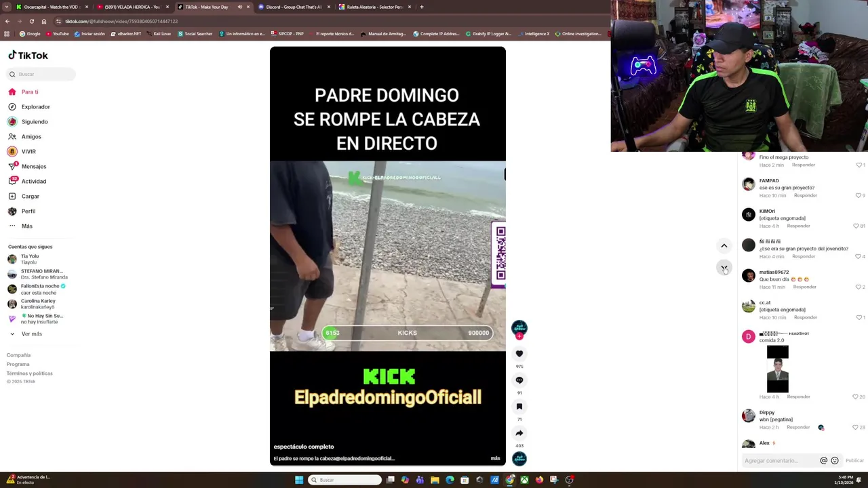Open followed account FallonEsta noche

pyautogui.click(x=37, y=289)
